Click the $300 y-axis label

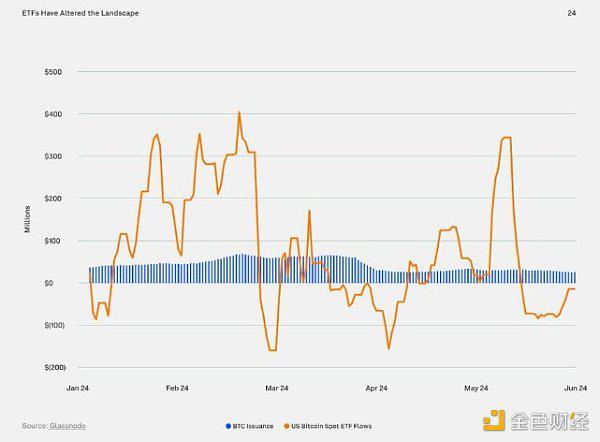point(52,157)
